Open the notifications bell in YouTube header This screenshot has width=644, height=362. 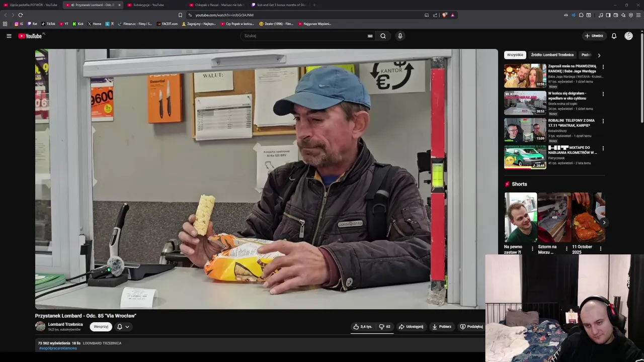click(614, 36)
